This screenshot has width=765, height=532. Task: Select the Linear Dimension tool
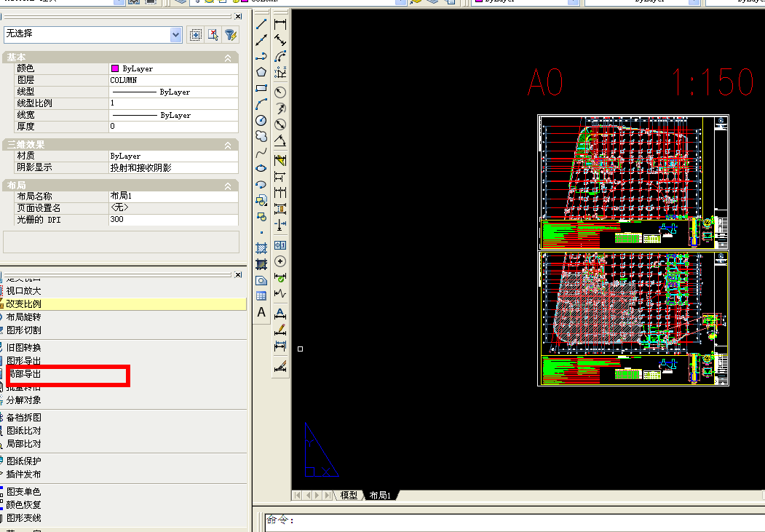280,24
